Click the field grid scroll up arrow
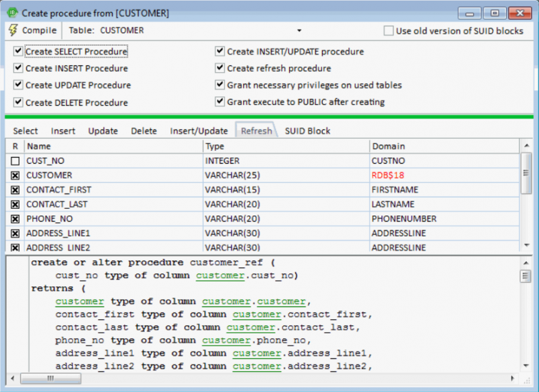Image resolution: width=539 pixels, height=392 pixels. pos(526,145)
